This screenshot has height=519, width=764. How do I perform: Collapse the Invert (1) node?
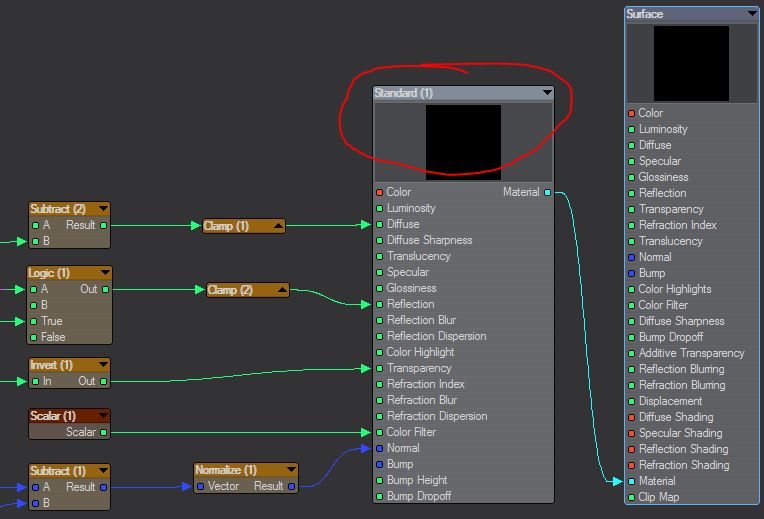103,365
